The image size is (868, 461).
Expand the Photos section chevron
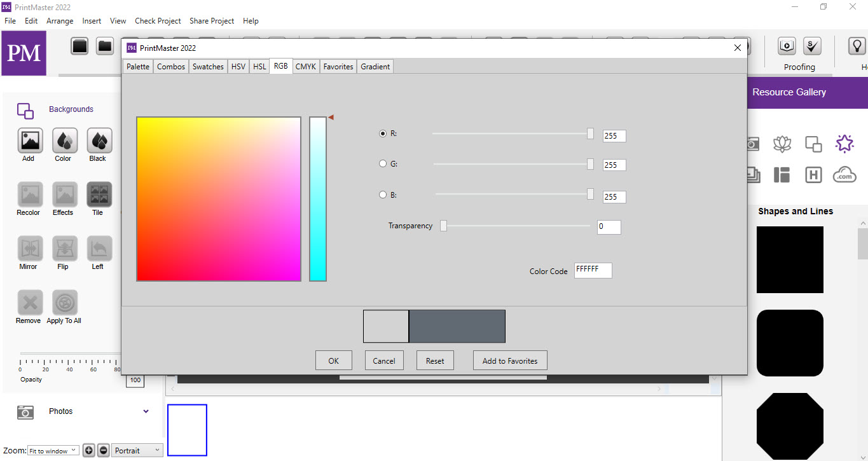coord(146,411)
